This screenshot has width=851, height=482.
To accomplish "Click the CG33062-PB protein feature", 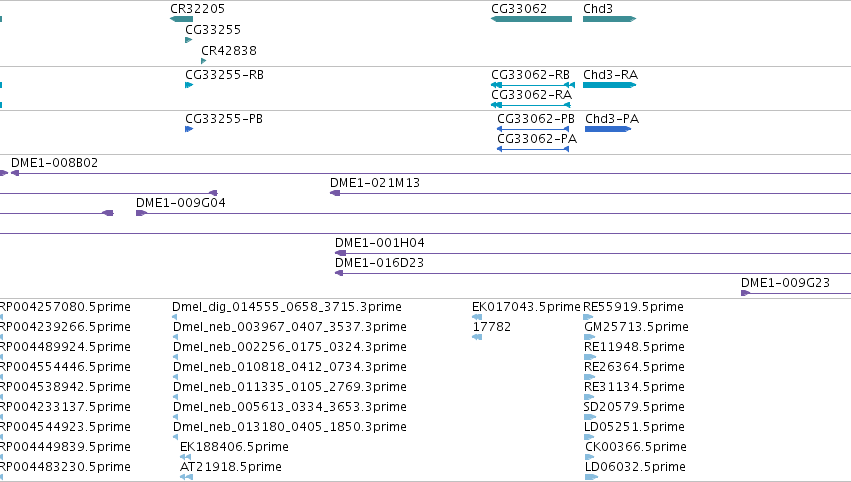I will (x=533, y=129).
